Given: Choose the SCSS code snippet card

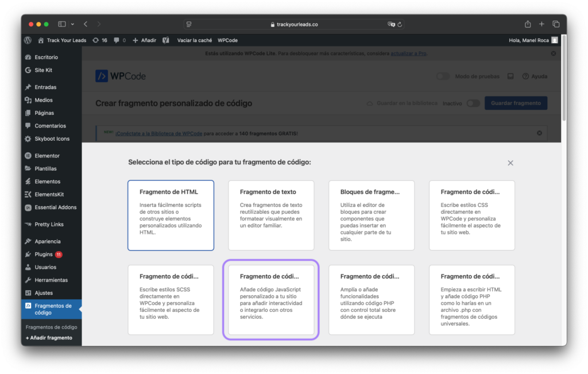Looking at the screenshot, I should (171, 300).
